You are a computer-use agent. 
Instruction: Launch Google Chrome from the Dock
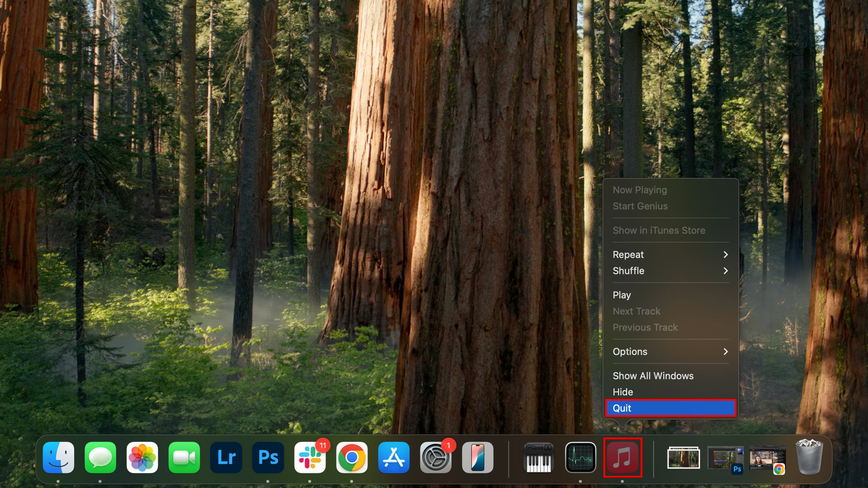pyautogui.click(x=352, y=457)
